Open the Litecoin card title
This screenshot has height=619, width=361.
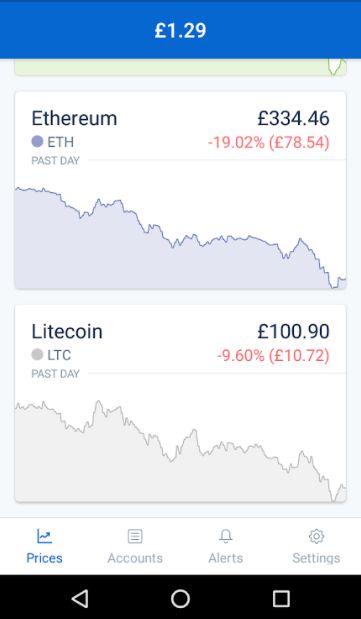click(67, 331)
